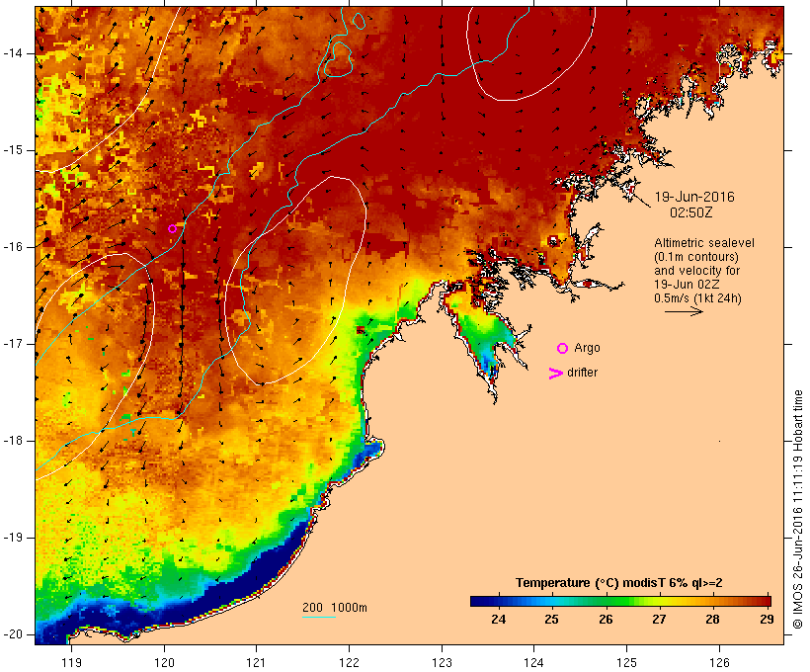
Task: Click the longitude axis label '120'
Action: (164, 663)
